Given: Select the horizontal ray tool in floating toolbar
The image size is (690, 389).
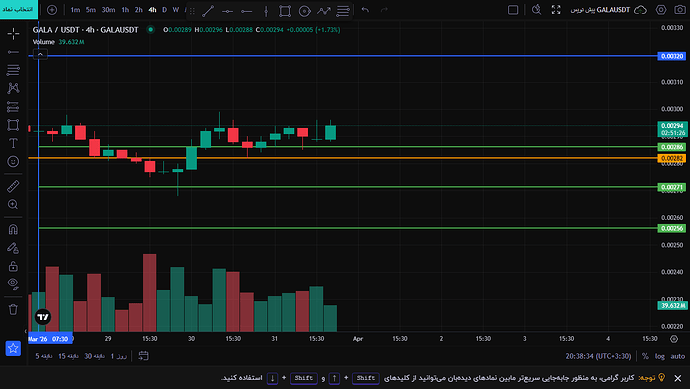Looking at the screenshot, I should click(246, 11).
